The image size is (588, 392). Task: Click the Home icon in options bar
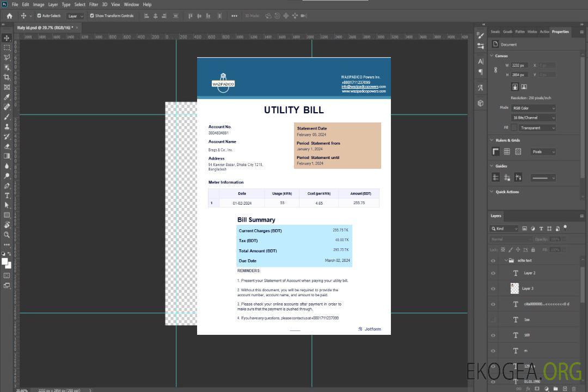tap(9, 16)
